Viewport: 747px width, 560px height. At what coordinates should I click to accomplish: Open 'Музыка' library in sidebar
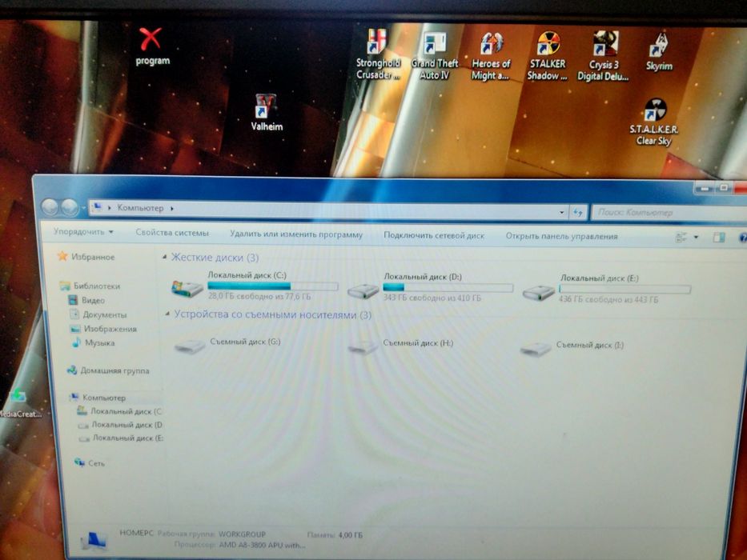click(99, 342)
